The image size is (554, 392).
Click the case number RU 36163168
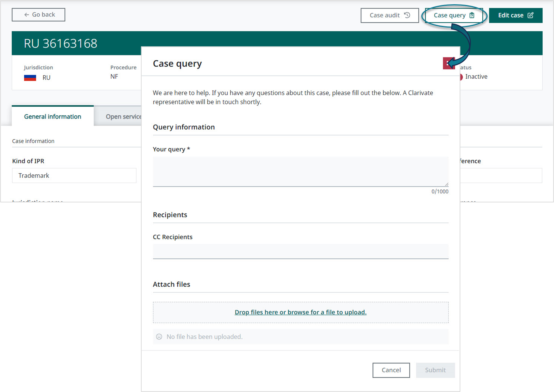60,43
